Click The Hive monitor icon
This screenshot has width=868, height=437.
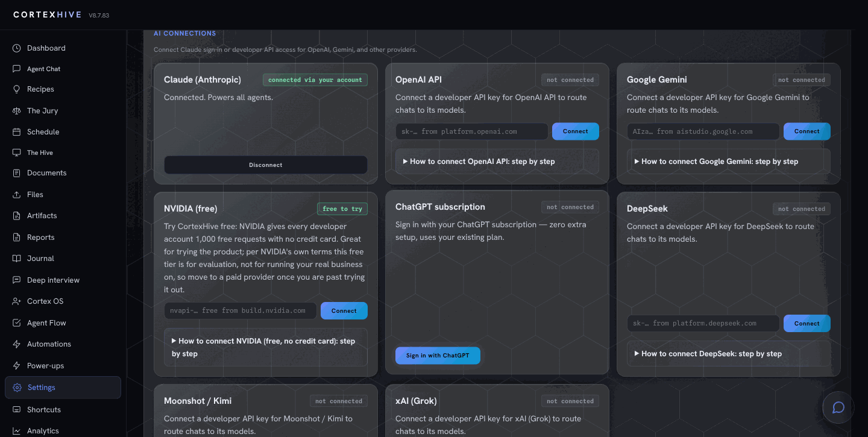pos(17,152)
